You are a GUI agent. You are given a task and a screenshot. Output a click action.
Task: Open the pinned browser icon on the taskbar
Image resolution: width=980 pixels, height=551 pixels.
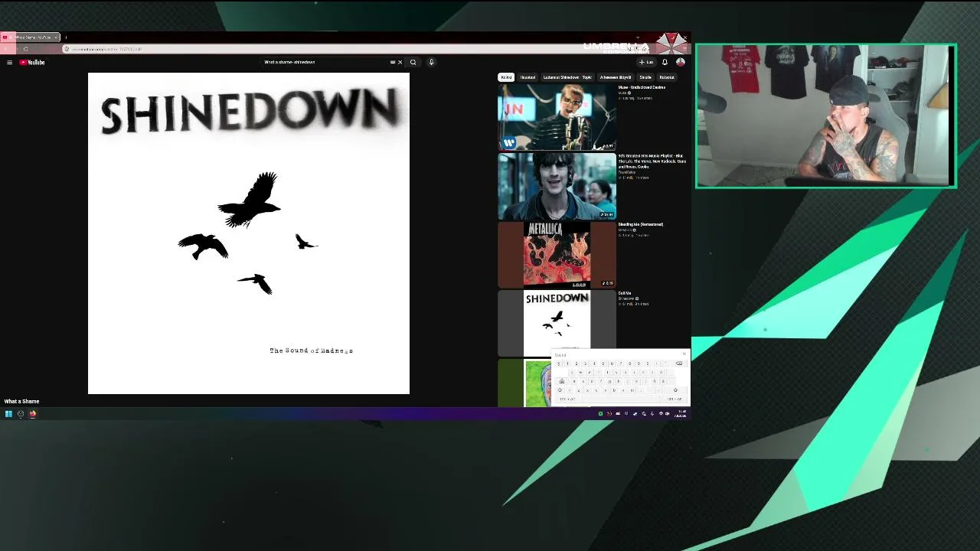[x=33, y=414]
